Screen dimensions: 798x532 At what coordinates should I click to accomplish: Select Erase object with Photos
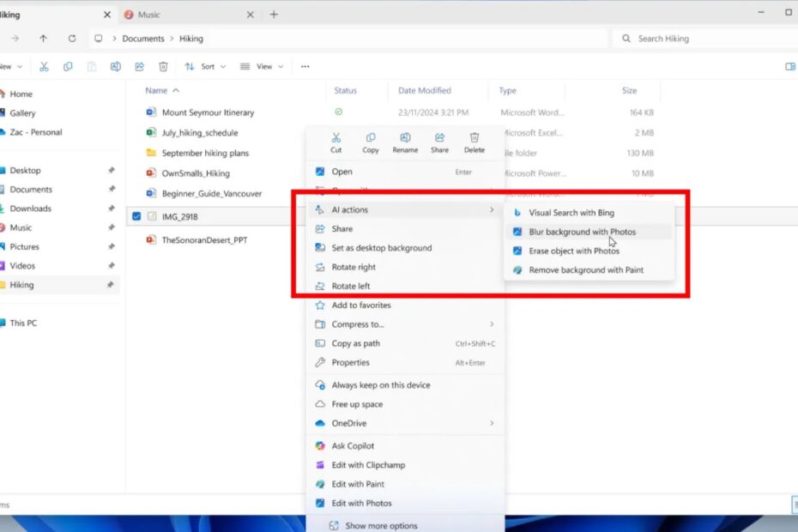[573, 251]
